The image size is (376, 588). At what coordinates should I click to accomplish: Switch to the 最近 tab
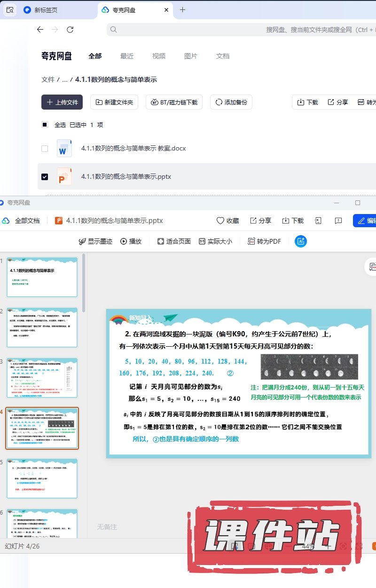[127, 56]
